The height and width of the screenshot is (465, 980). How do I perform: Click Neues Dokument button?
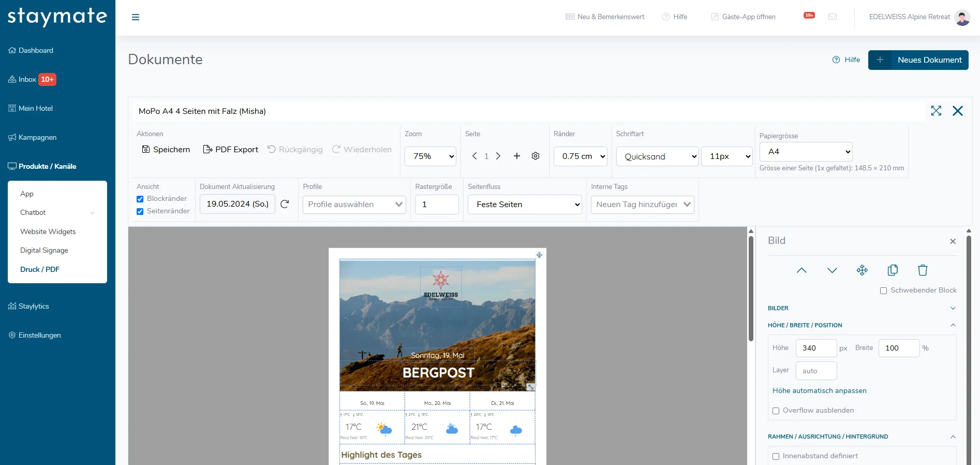(x=918, y=60)
